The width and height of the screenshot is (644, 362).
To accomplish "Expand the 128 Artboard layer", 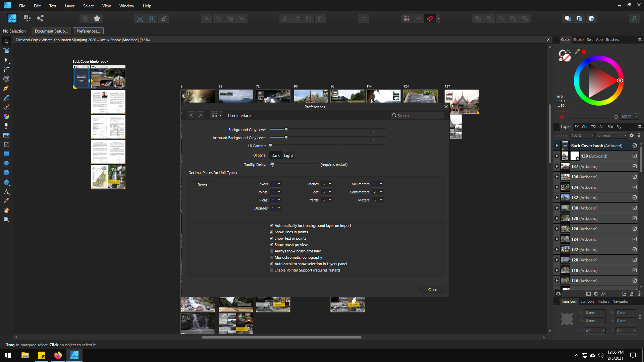I will coord(557,219).
